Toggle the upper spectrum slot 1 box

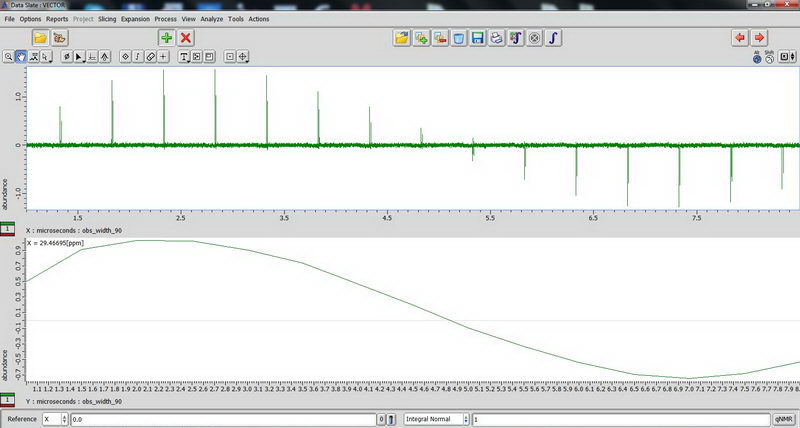pos(8,229)
